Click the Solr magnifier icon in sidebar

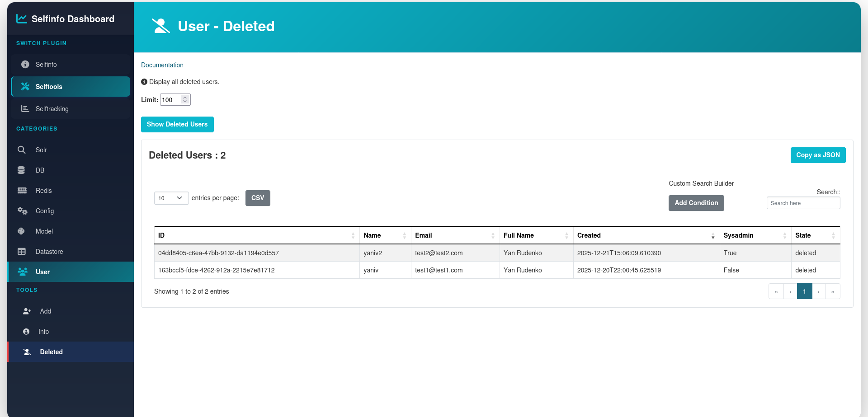pos(21,150)
